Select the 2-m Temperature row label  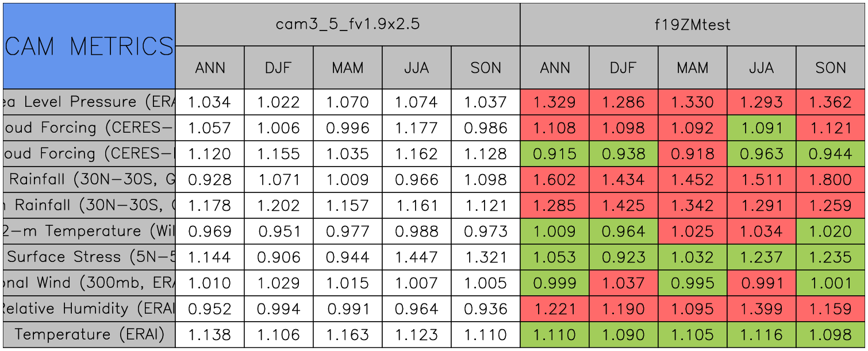coord(89,231)
